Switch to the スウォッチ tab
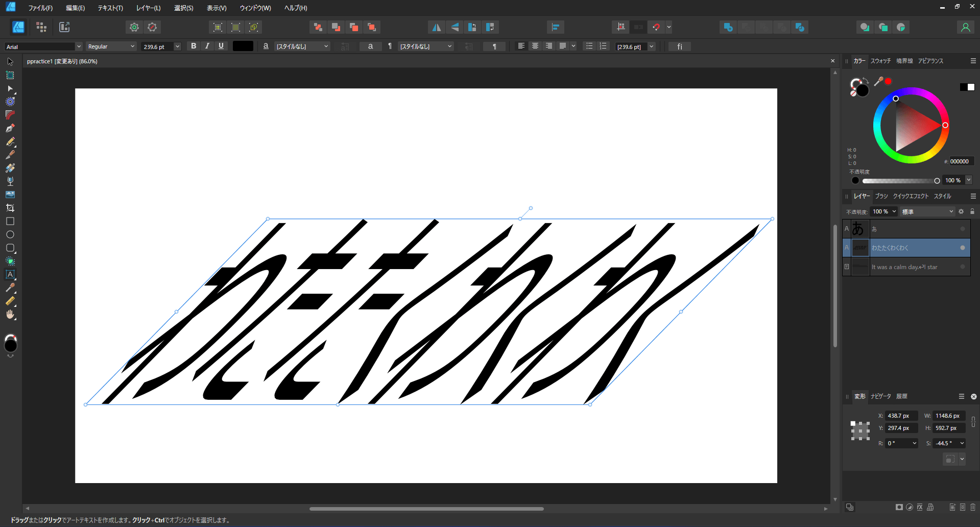Image resolution: width=980 pixels, height=527 pixels. click(880, 61)
